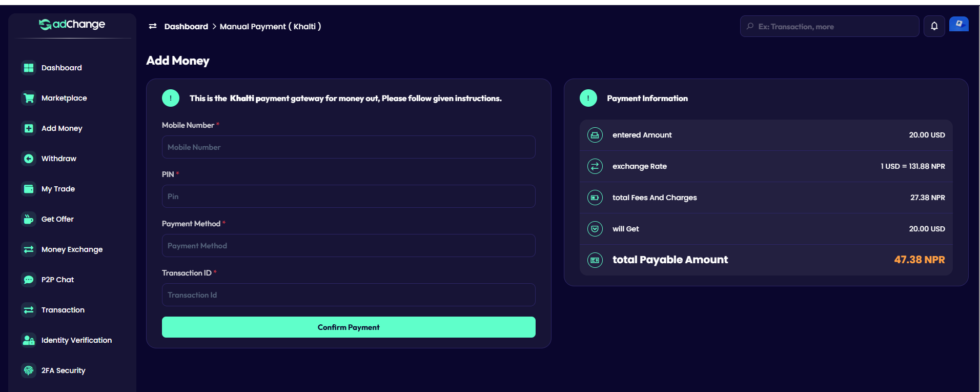This screenshot has width=980, height=392.
Task: Click the Dashboard grid icon in sidebar
Action: pyautogui.click(x=29, y=68)
